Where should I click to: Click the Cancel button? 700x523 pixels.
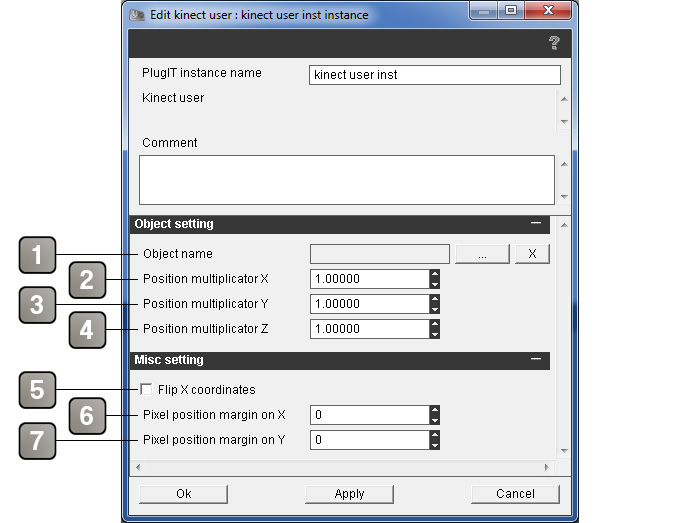[x=515, y=494]
